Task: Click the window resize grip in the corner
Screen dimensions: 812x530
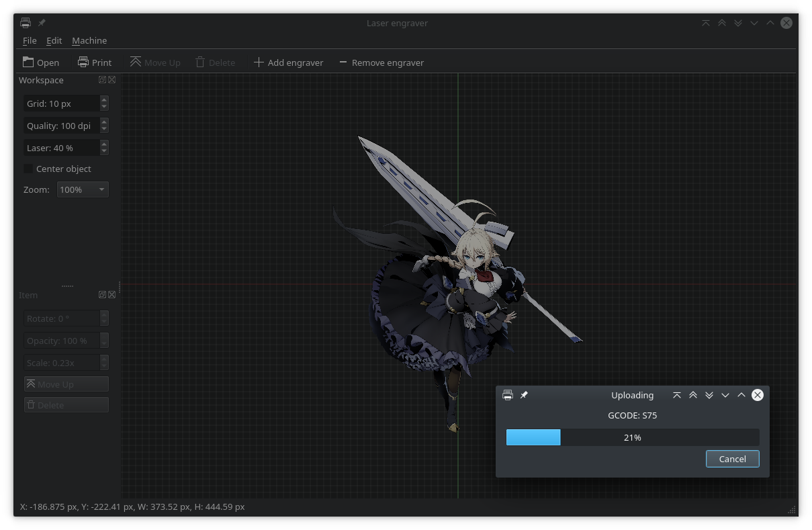Action: coord(792,510)
